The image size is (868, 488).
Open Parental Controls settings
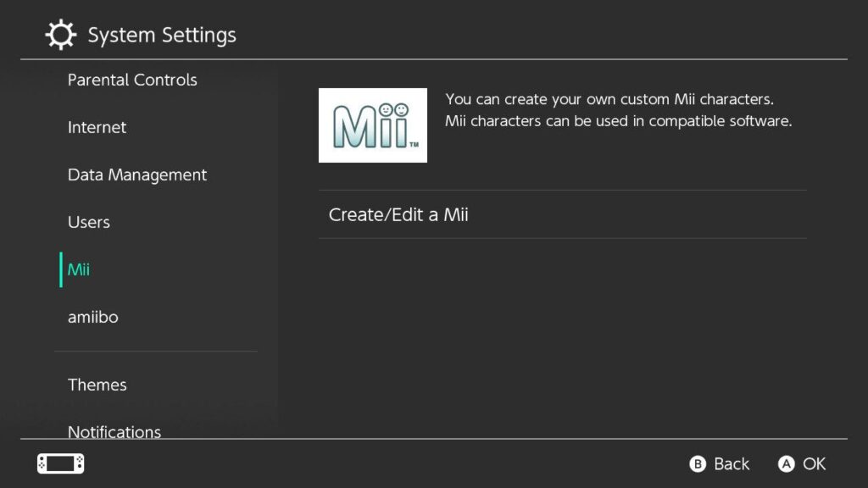tap(132, 80)
